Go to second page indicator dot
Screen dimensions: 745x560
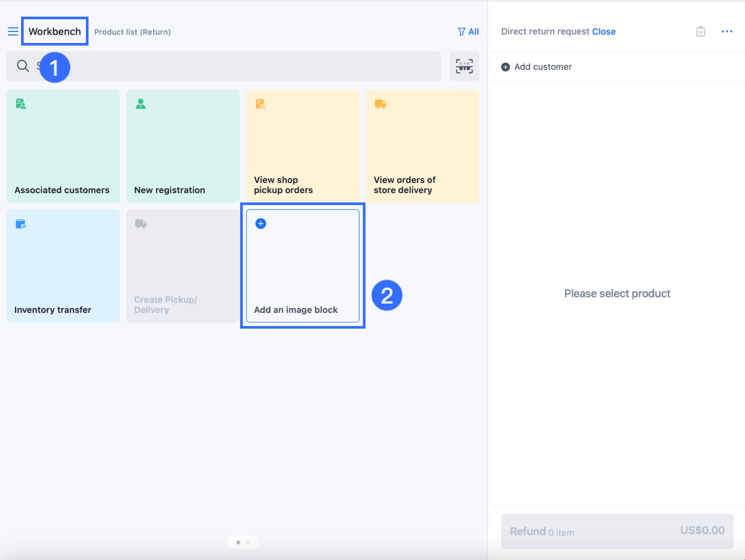coord(248,542)
